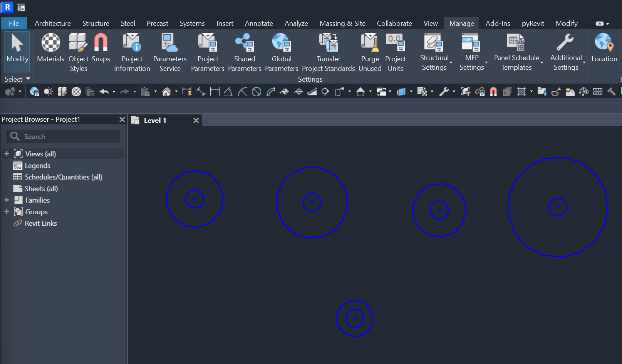Switch to the Collaborate tab
622x364 pixels.
coord(394,23)
